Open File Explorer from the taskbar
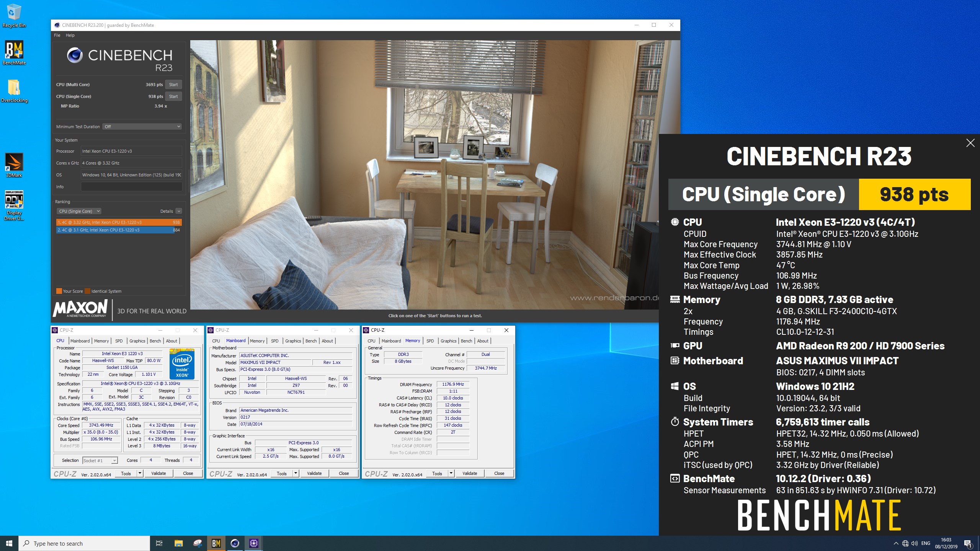The width and height of the screenshot is (980, 551). point(179,543)
